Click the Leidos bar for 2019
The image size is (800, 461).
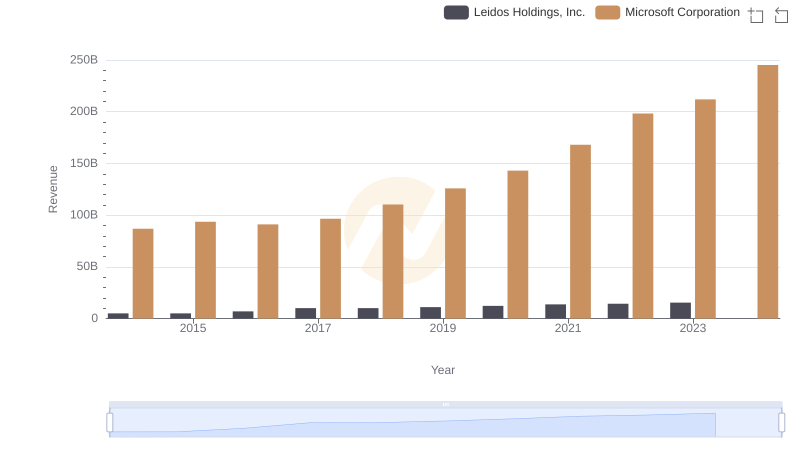(x=430, y=313)
